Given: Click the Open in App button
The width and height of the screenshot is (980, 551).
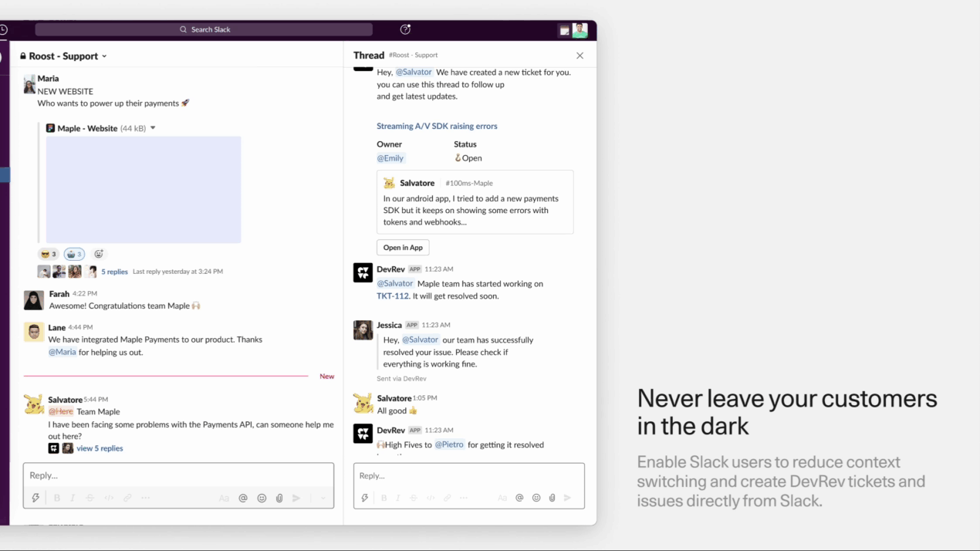Looking at the screenshot, I should [403, 248].
